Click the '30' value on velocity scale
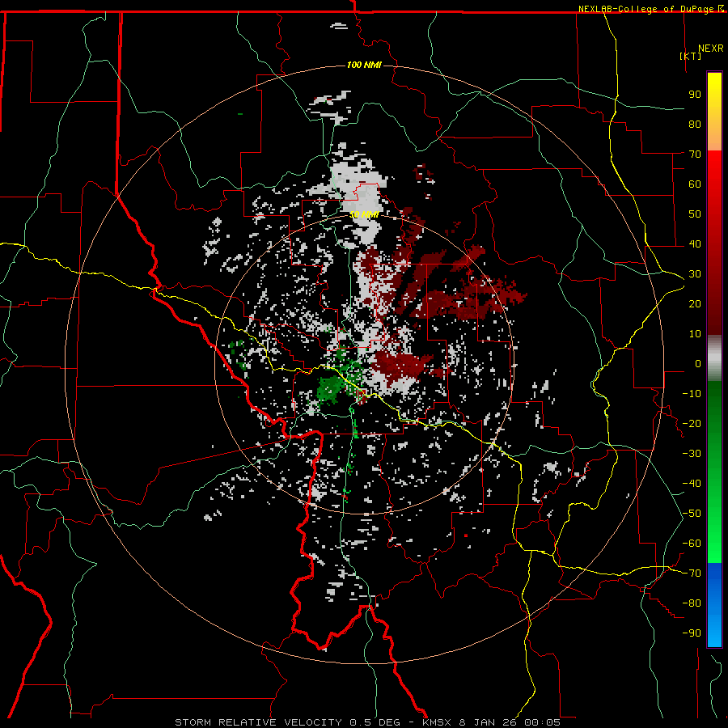This screenshot has width=728, height=728. 695,274
